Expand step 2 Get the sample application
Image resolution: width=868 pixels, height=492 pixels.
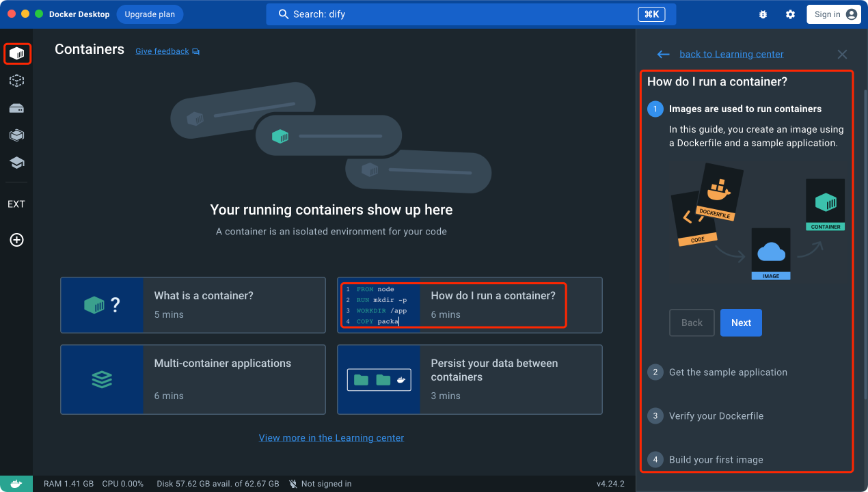(728, 372)
